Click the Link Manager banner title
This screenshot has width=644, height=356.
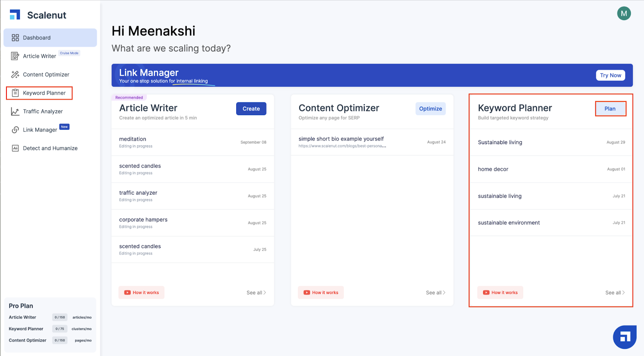coord(149,72)
